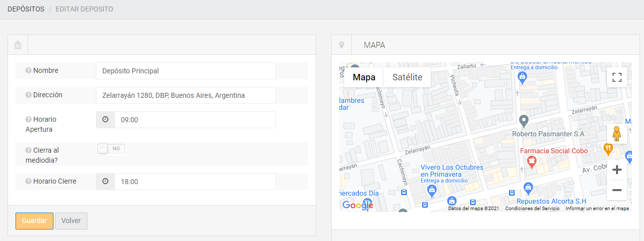Click the clock icon beside Horario Cierre
The height and width of the screenshot is (241, 644).
click(x=105, y=182)
